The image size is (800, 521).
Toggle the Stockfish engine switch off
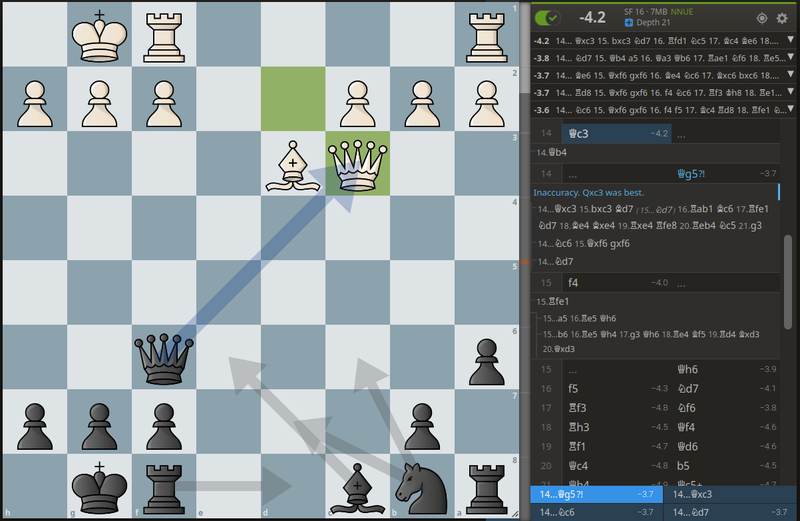[547, 18]
